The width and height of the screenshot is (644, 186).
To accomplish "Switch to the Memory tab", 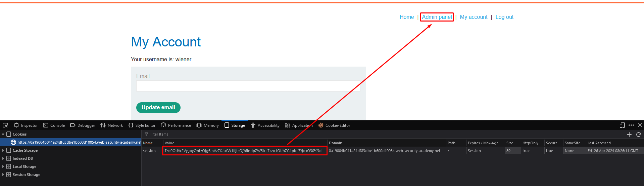I will coord(207,125).
